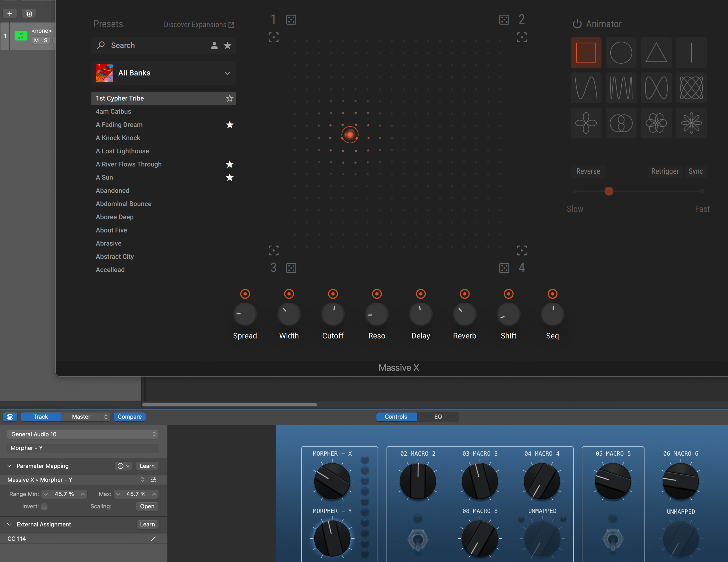Select the four-petal flower Animator shape
The width and height of the screenshot is (728, 562).
coord(586,123)
